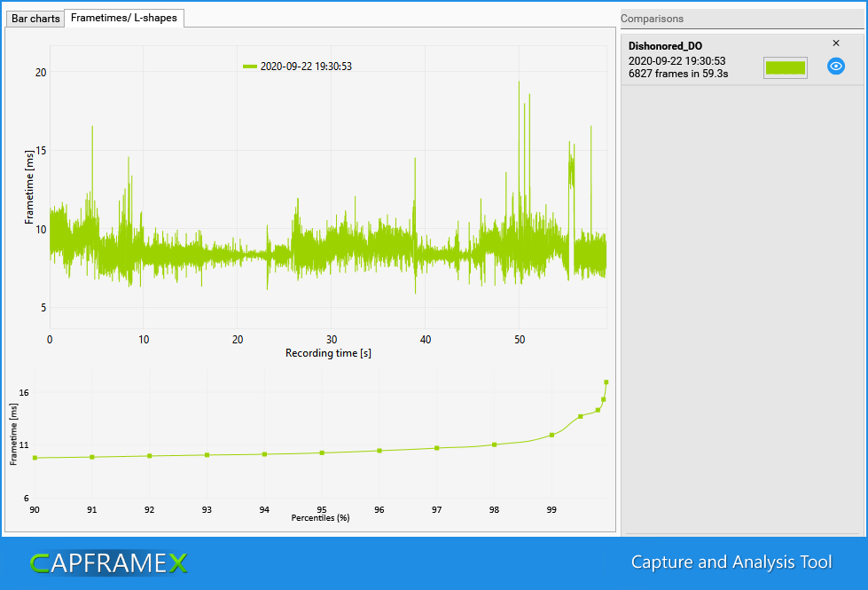The width and height of the screenshot is (868, 590).
Task: Click the 'Percentiles (%)' axis label
Action: click(321, 518)
